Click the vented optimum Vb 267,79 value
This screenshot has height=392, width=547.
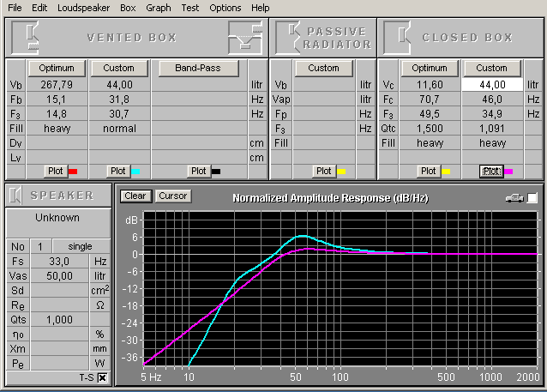(x=57, y=85)
